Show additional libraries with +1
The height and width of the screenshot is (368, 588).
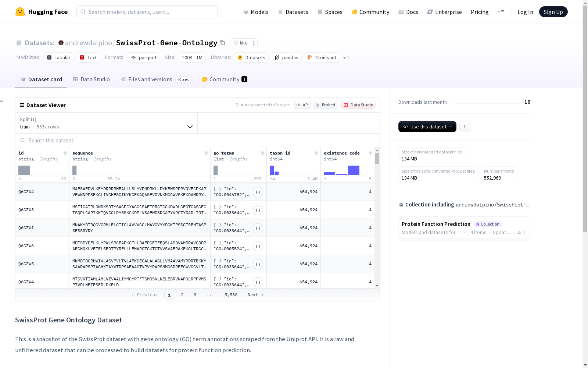[346, 58]
